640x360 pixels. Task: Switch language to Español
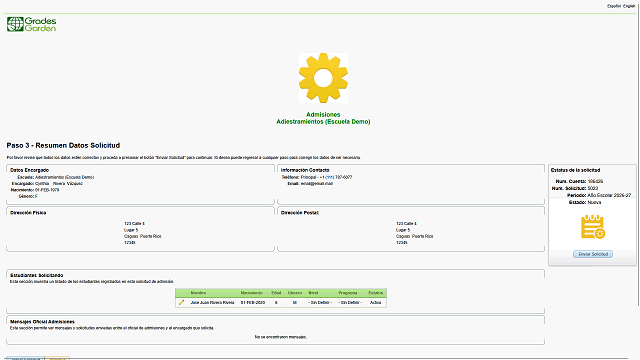613,6
